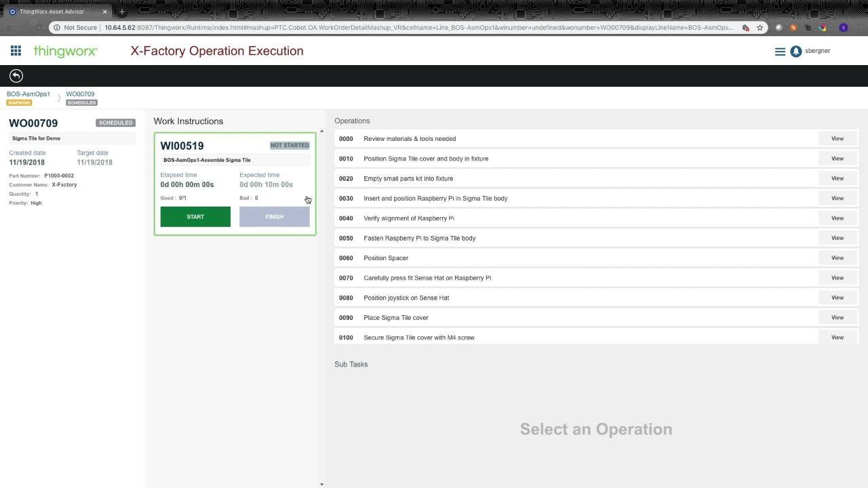This screenshot has width=868, height=488.
Task: Click the WARNING badge under BOS-AsmOps1
Action: coord(19,102)
